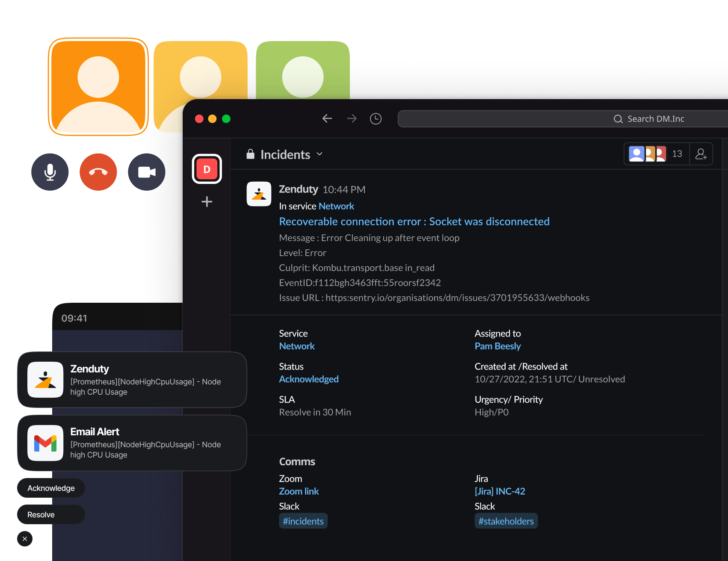Click the lock icon beside Incidents
The image size is (728, 561).
(x=250, y=154)
